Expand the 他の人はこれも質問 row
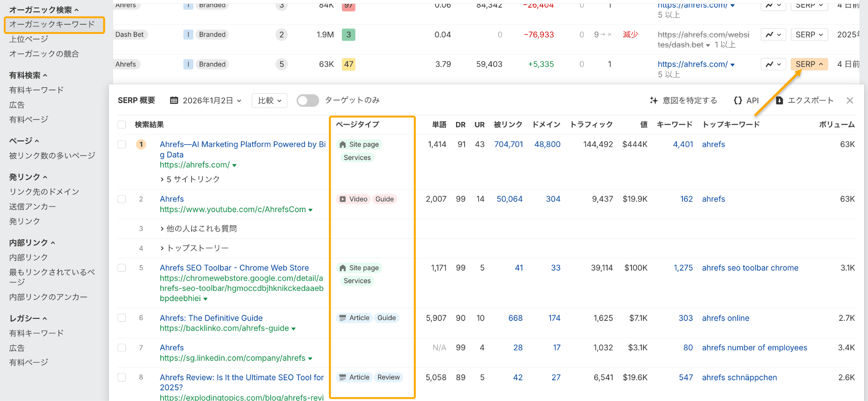 tap(198, 229)
